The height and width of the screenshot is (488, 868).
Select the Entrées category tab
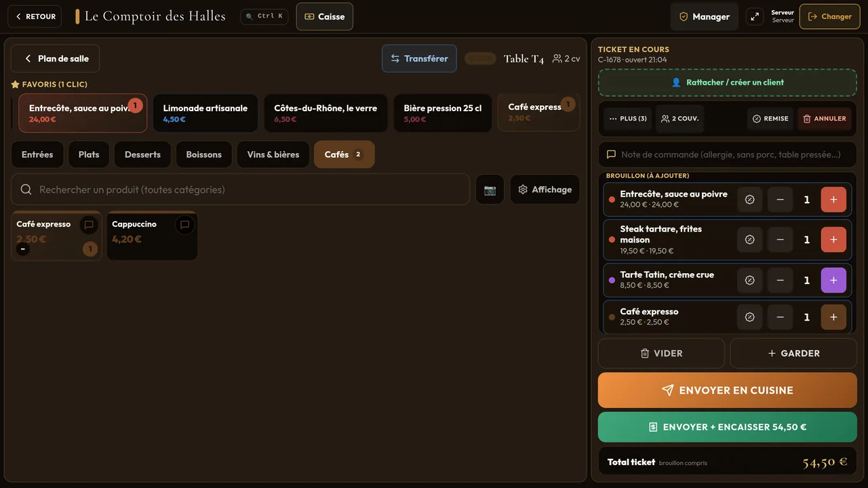37,155
